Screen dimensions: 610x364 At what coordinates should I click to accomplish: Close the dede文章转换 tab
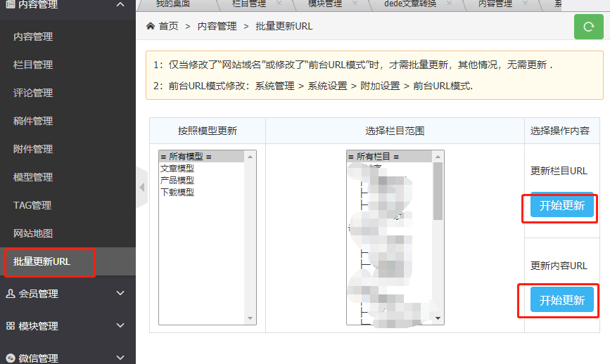(x=450, y=4)
